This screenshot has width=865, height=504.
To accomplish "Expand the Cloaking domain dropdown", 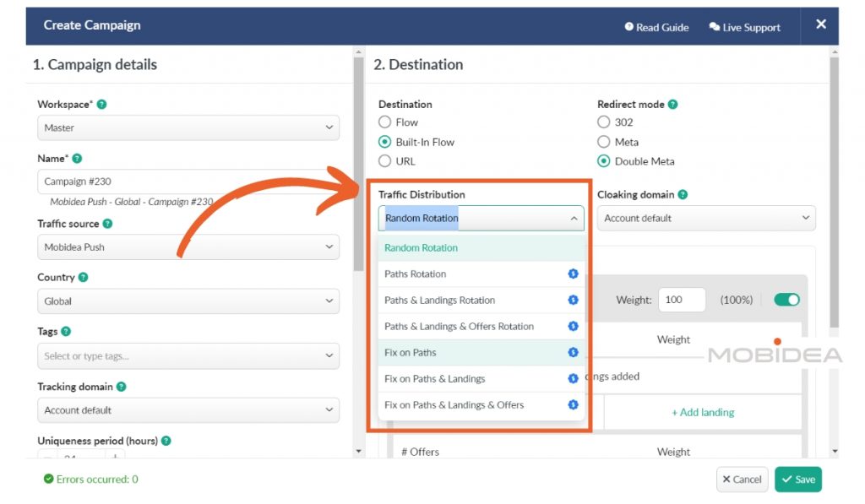I will point(706,218).
